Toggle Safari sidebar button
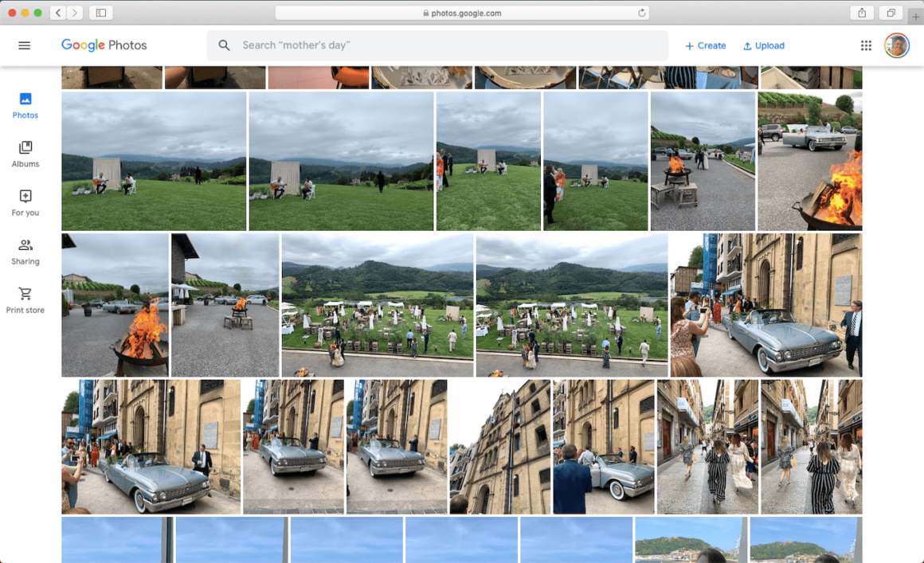924x563 pixels. (x=101, y=13)
